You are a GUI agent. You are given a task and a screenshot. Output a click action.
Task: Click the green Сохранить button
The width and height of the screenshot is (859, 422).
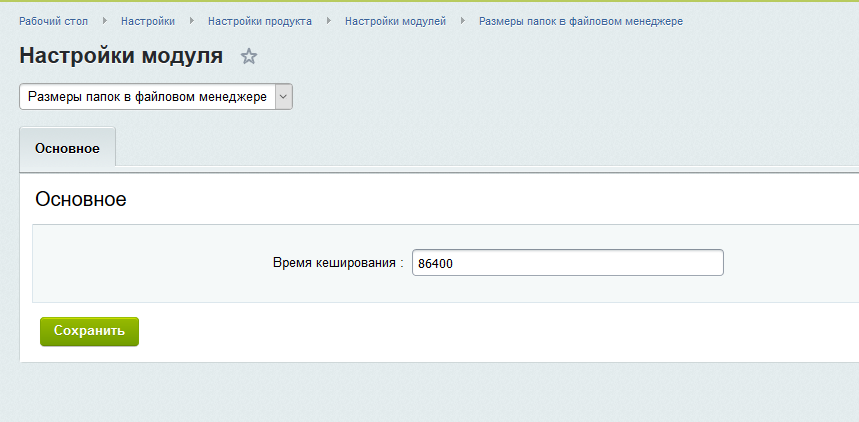(89, 331)
